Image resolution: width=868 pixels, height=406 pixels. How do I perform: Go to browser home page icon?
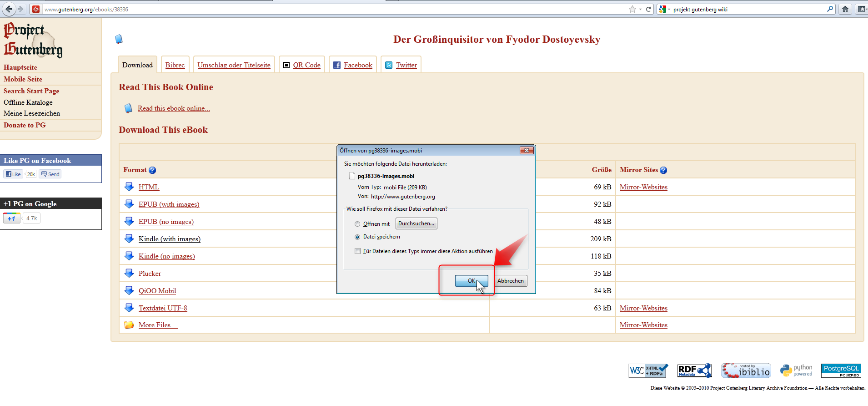[845, 9]
